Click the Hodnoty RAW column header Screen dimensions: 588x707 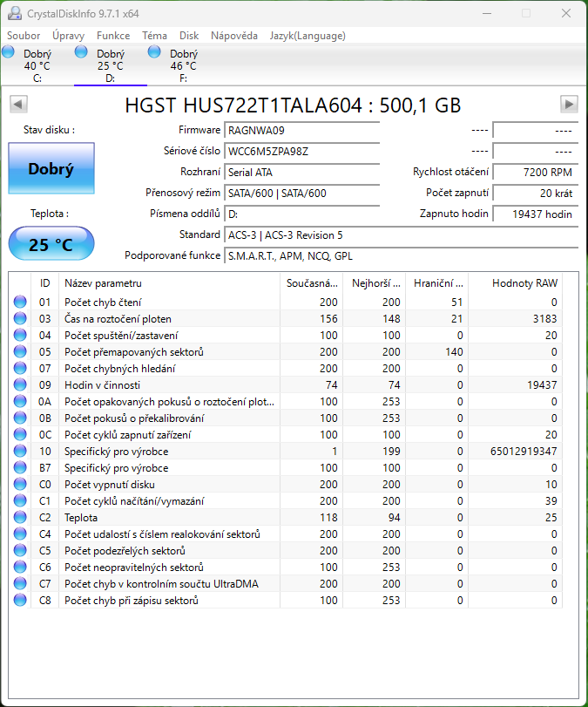pyautogui.click(x=515, y=283)
